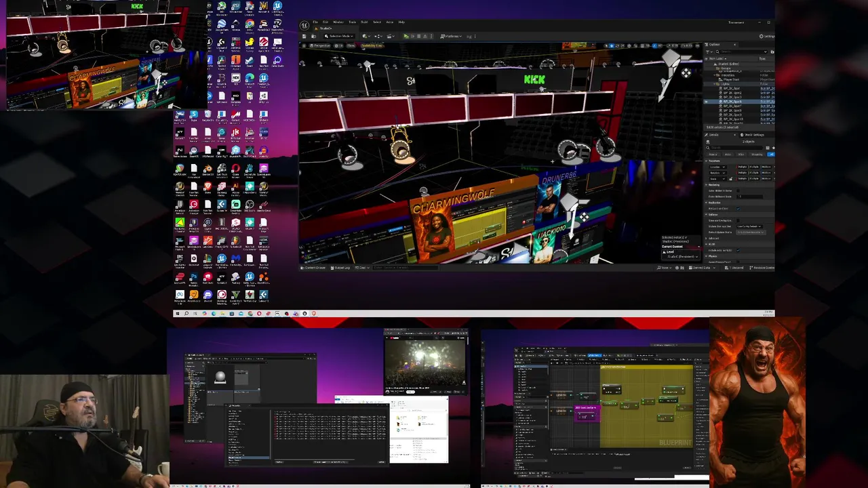Open the Location type dropdown in Transform
The image size is (868, 488).
(718, 167)
